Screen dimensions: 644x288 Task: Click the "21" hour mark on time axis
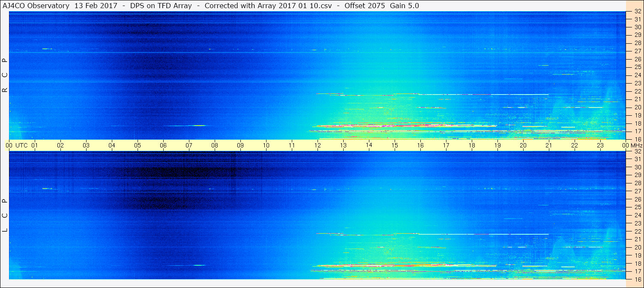pos(549,145)
